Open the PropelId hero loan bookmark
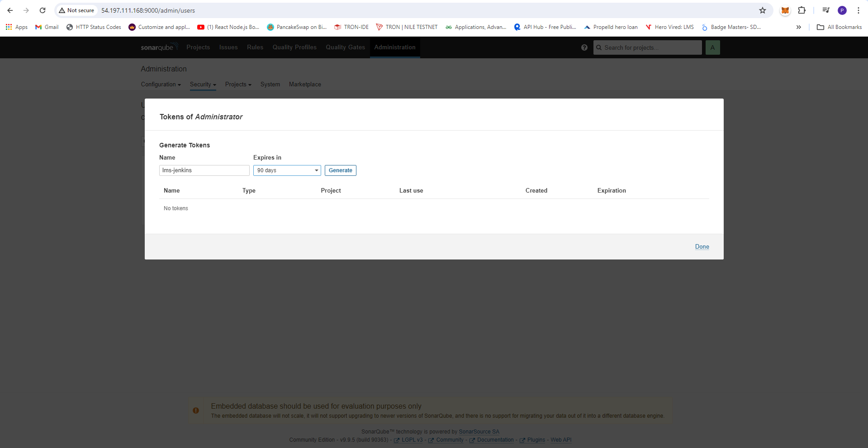 (x=611, y=27)
